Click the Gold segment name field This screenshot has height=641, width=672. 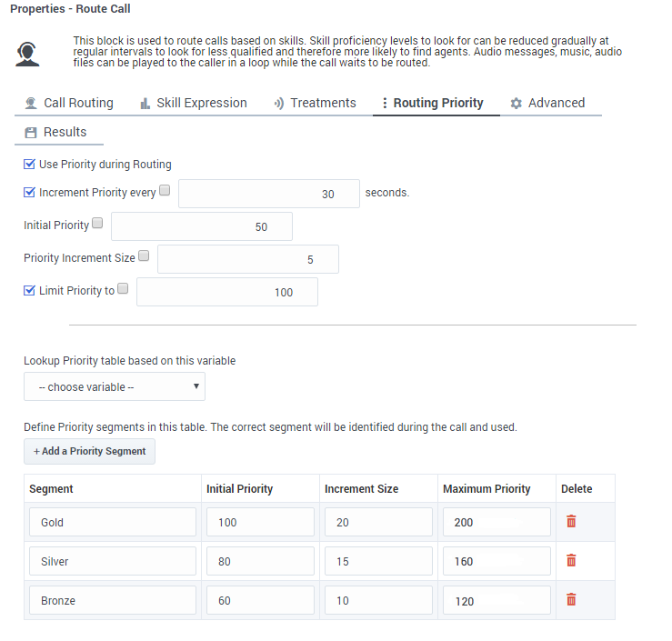[113, 523]
